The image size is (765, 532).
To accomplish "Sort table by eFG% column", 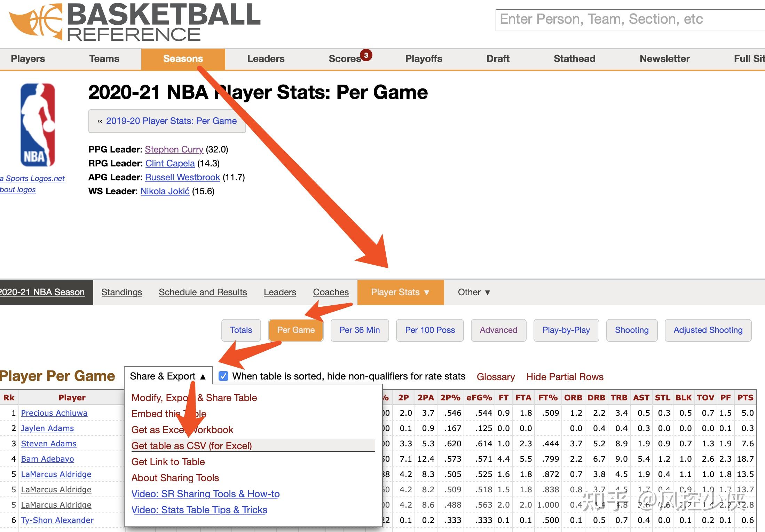I will pos(479,398).
